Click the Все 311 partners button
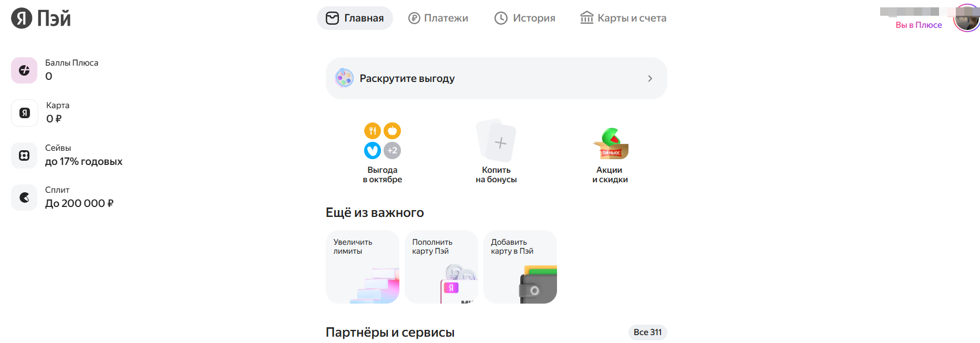Viewport: 980px width, 343px height. point(647,332)
